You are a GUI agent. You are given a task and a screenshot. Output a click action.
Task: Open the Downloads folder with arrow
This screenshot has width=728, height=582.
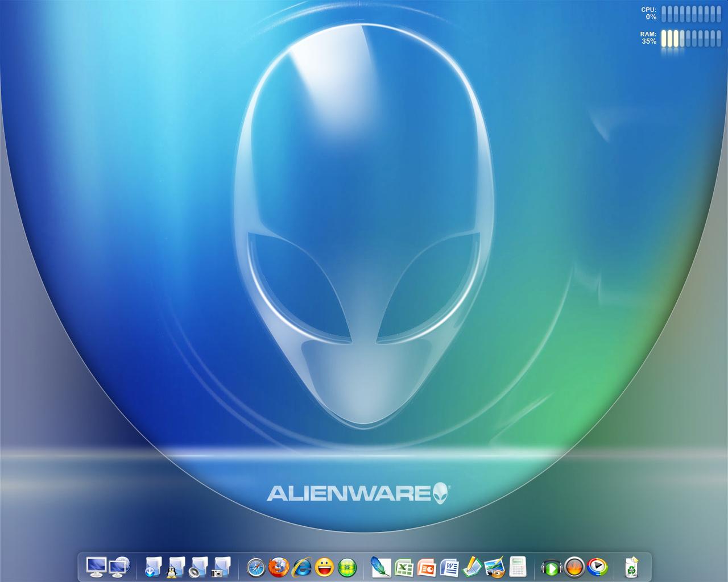point(154,567)
